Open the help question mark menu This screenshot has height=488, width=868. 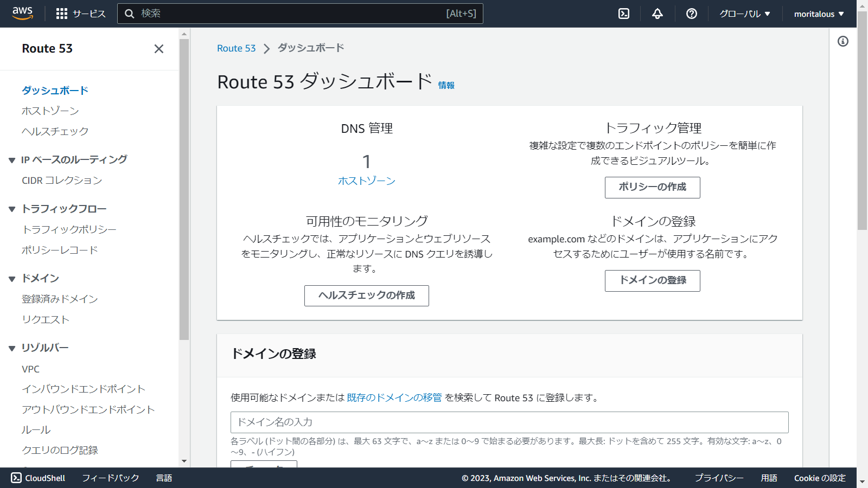[x=691, y=14]
